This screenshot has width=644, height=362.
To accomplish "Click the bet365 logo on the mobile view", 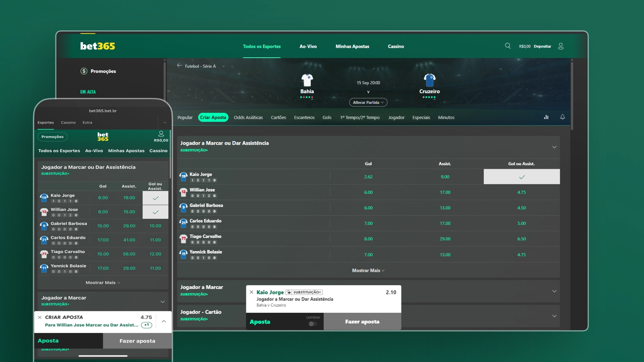I will click(x=103, y=136).
